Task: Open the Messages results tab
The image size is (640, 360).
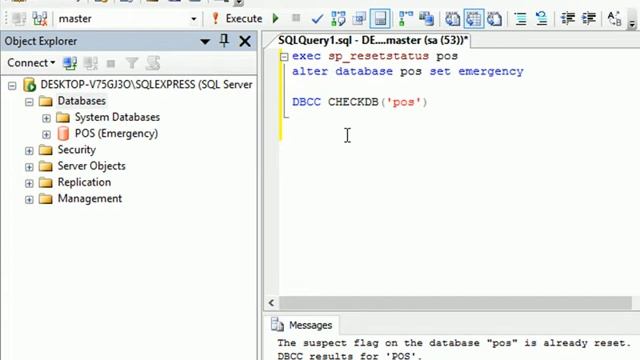Action: coord(302,325)
